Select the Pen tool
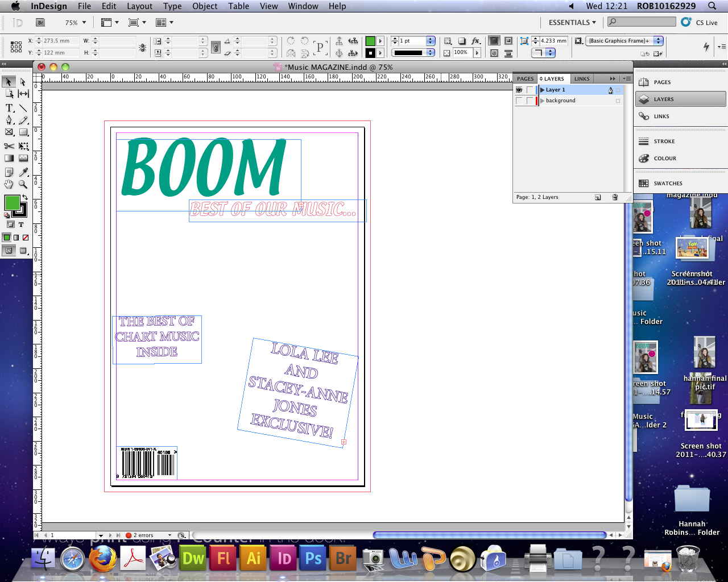This screenshot has width=728, height=582. point(9,120)
